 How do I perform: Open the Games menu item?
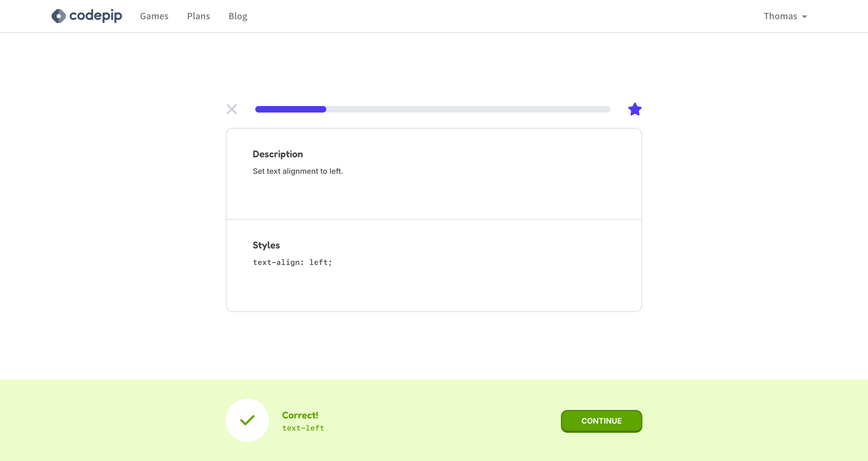pos(154,16)
